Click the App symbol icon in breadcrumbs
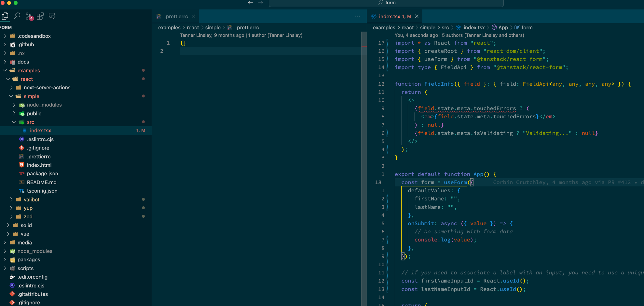Viewport: 644px width, 306px height. pyautogui.click(x=494, y=27)
